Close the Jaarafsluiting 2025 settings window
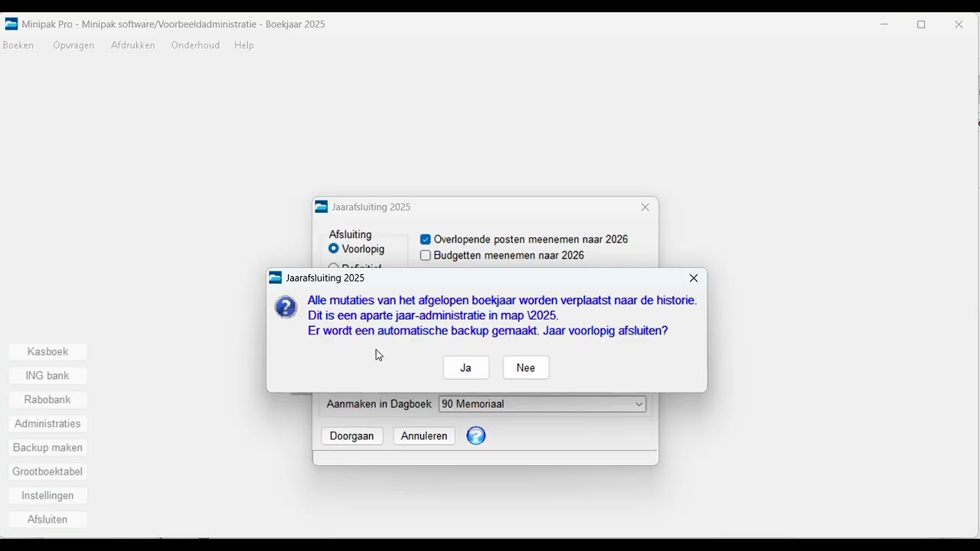Screen dimensions: 980x551 tap(645, 207)
